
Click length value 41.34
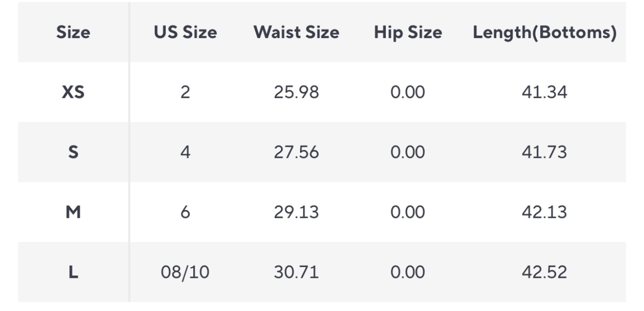coord(544,92)
